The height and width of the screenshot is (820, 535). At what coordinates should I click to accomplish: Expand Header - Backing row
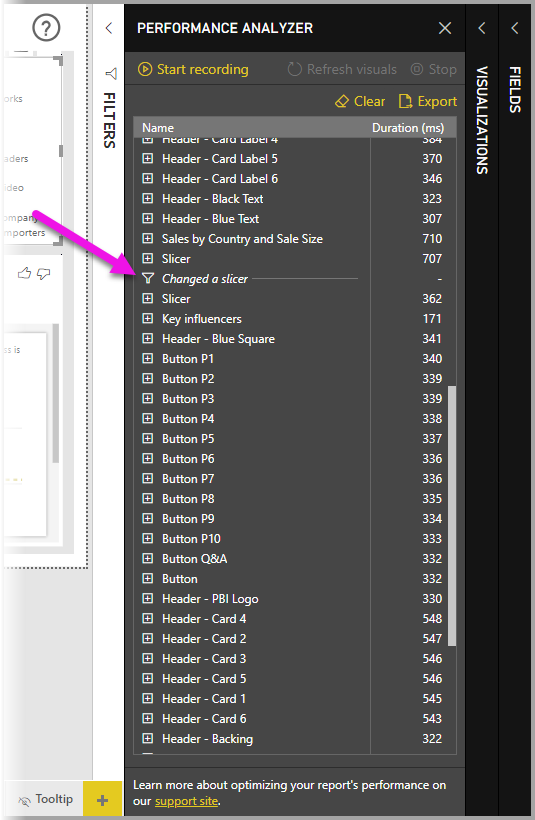click(x=148, y=738)
